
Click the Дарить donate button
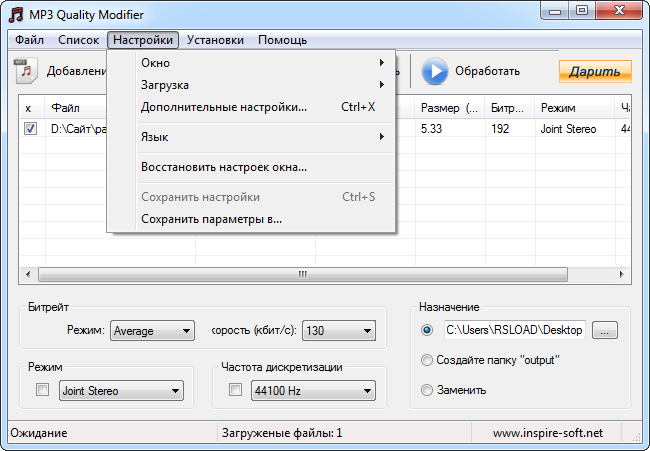pyautogui.click(x=595, y=71)
